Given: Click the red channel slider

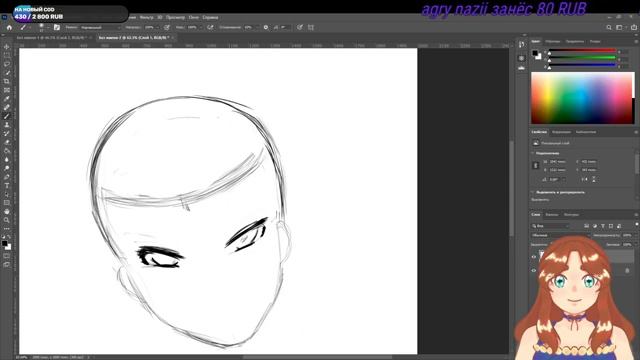Looking at the screenshot, I should click(582, 51).
